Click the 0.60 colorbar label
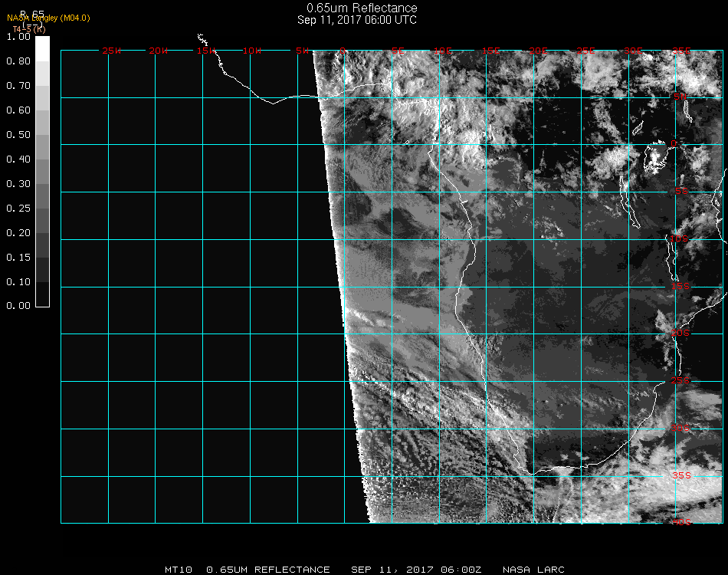Viewport: 728px width, 575px height. 18,110
